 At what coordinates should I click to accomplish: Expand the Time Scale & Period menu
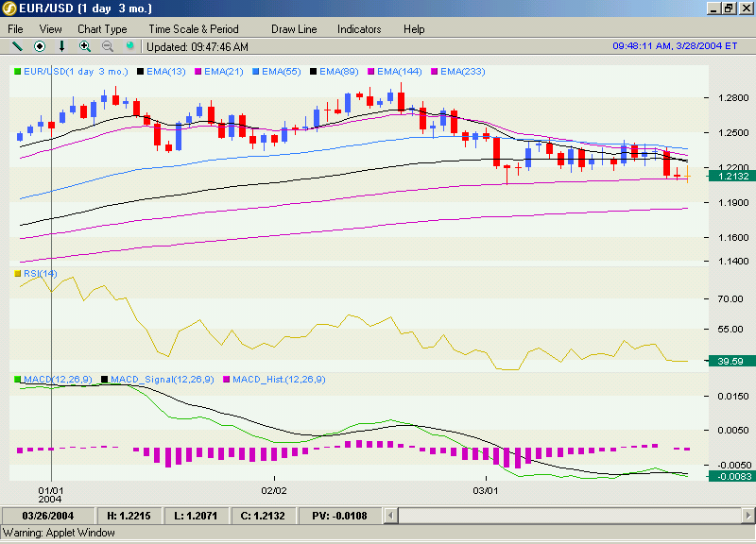194,29
